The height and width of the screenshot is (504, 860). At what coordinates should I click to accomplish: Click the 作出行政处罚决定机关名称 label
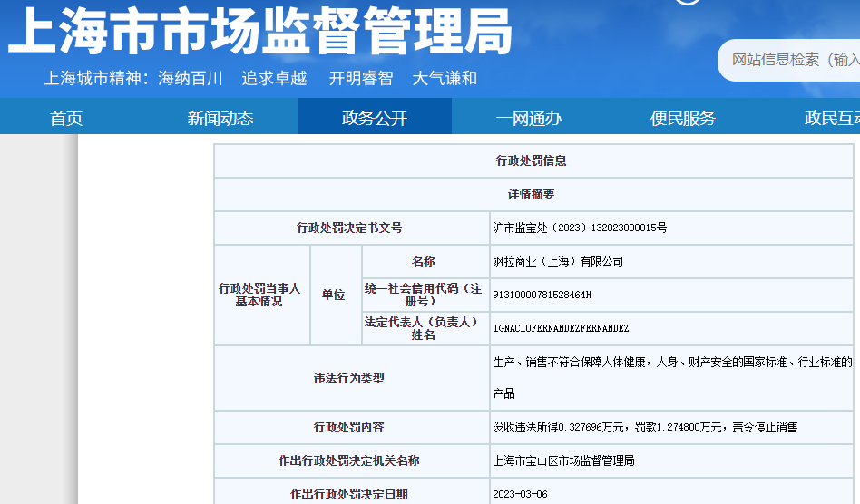tap(351, 460)
